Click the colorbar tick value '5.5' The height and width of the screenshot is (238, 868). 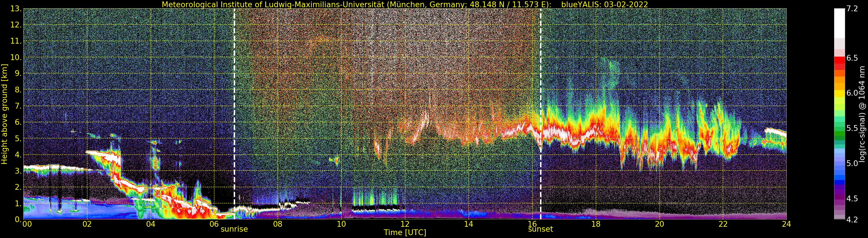point(852,128)
